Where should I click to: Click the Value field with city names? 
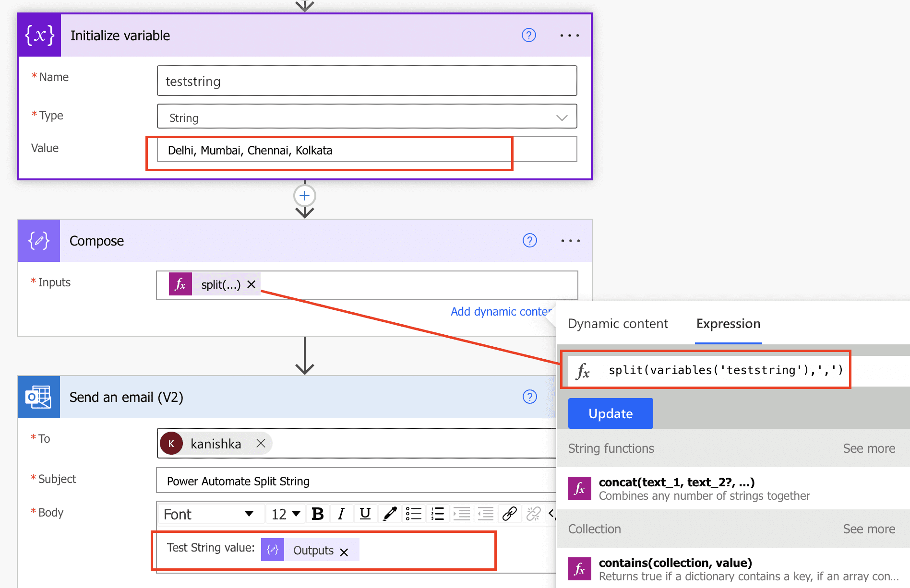pos(367,150)
